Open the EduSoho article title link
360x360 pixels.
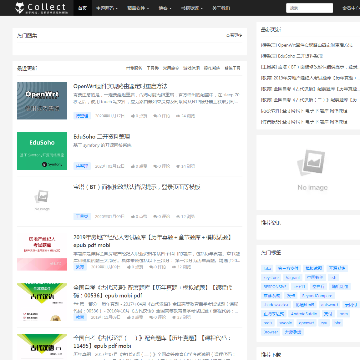point(102,136)
